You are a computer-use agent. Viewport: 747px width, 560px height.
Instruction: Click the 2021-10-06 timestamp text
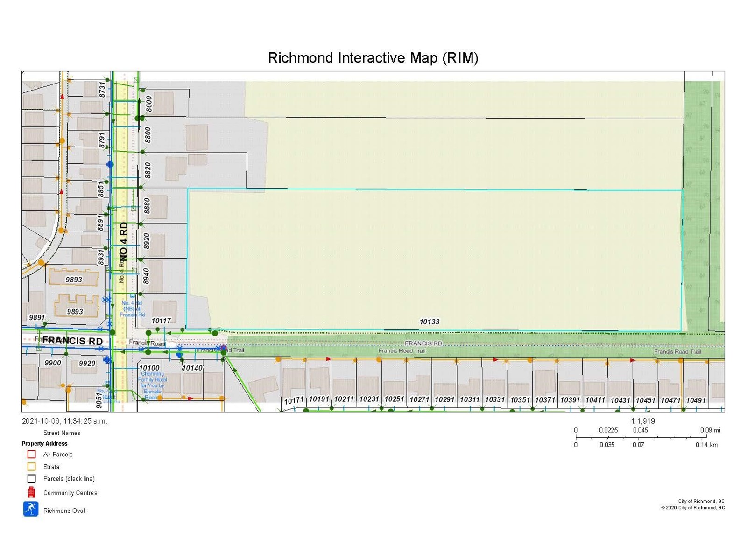[64, 421]
